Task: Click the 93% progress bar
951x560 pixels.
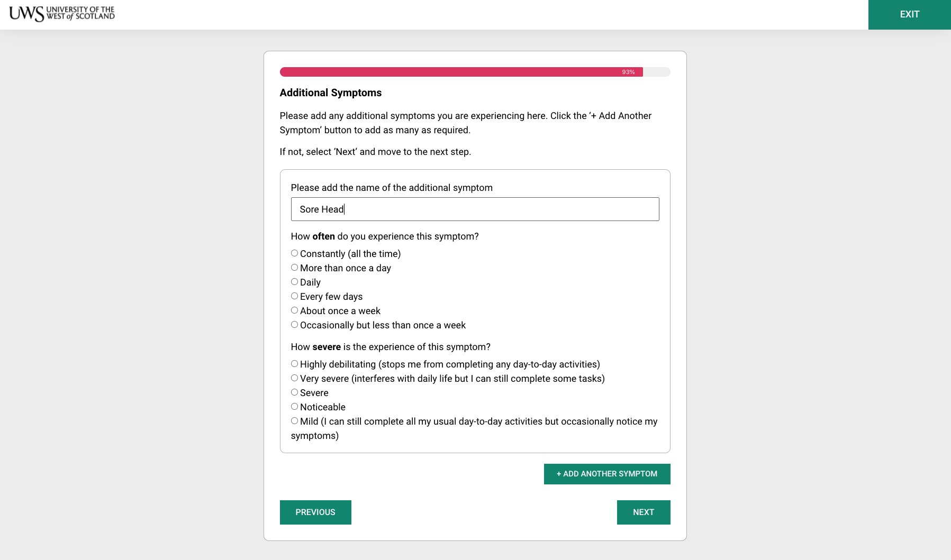Action: point(461,72)
